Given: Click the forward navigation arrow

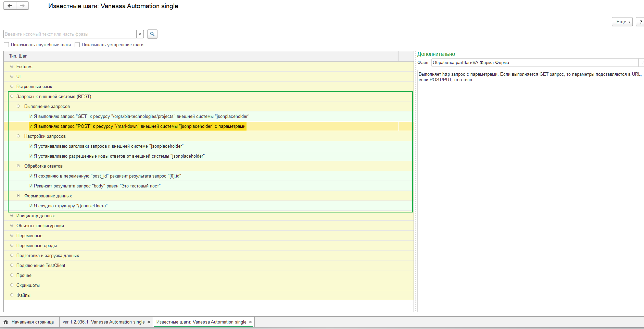Looking at the screenshot, I should point(22,6).
